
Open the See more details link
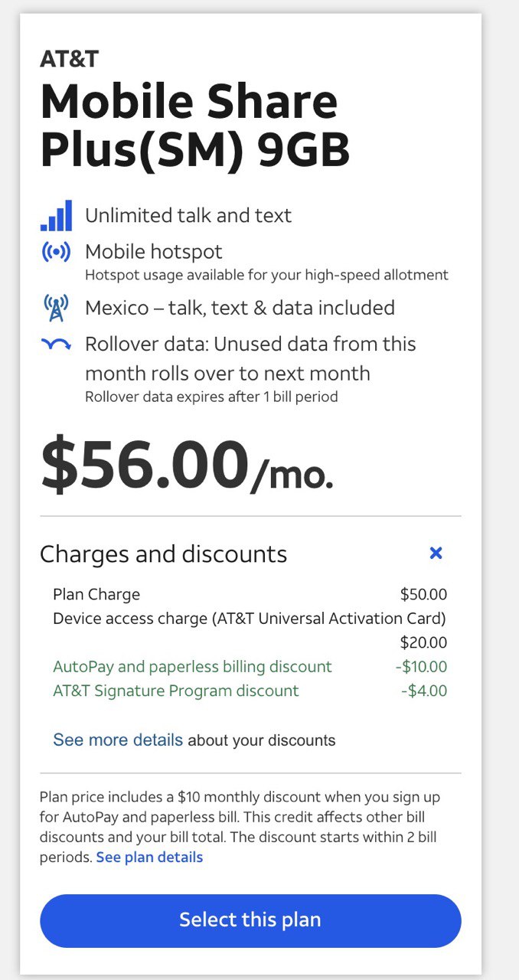click(118, 740)
